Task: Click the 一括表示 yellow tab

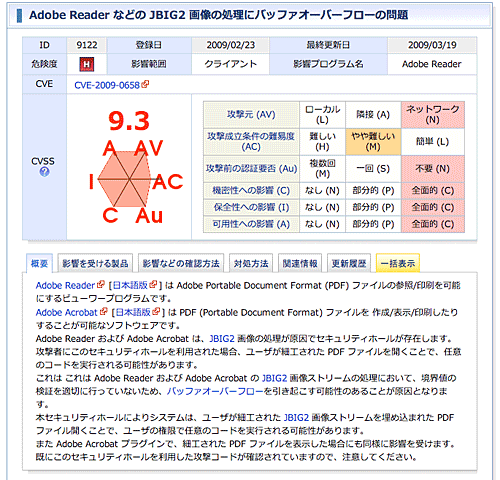Action: (x=398, y=264)
